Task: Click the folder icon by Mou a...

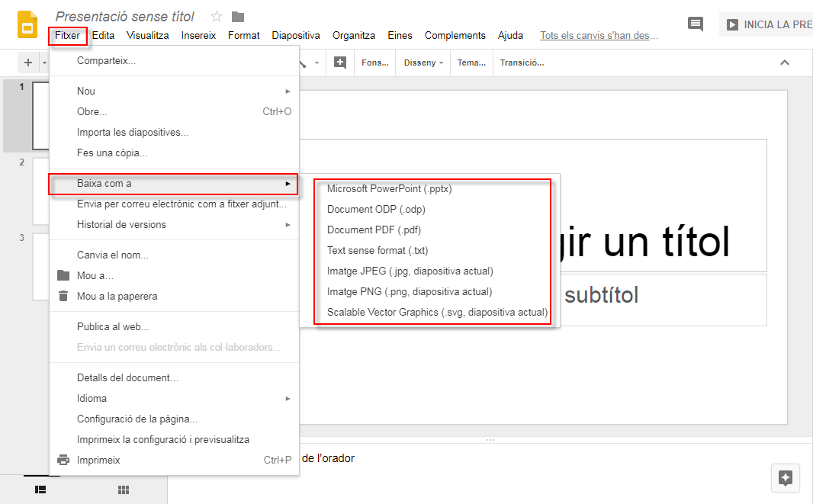Action: click(63, 275)
